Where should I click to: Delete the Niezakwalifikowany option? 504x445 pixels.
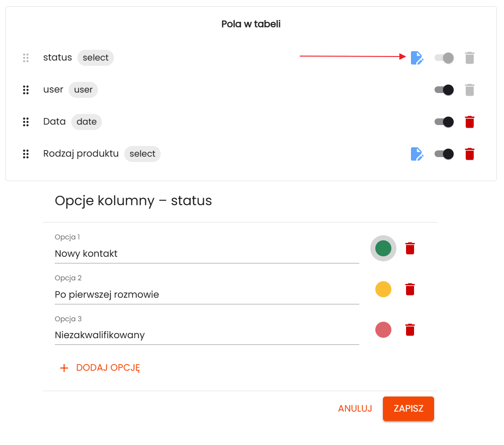410,330
